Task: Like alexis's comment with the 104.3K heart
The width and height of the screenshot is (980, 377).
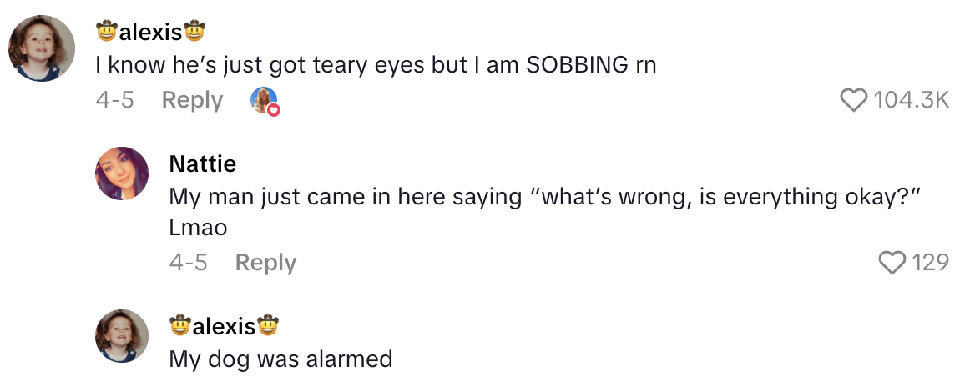Action: [854, 100]
